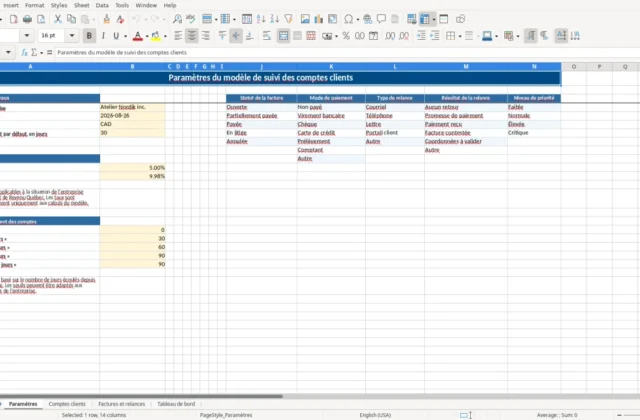Insert an image via the Image icon
Screen dimensions: 640x420
click(305, 19)
